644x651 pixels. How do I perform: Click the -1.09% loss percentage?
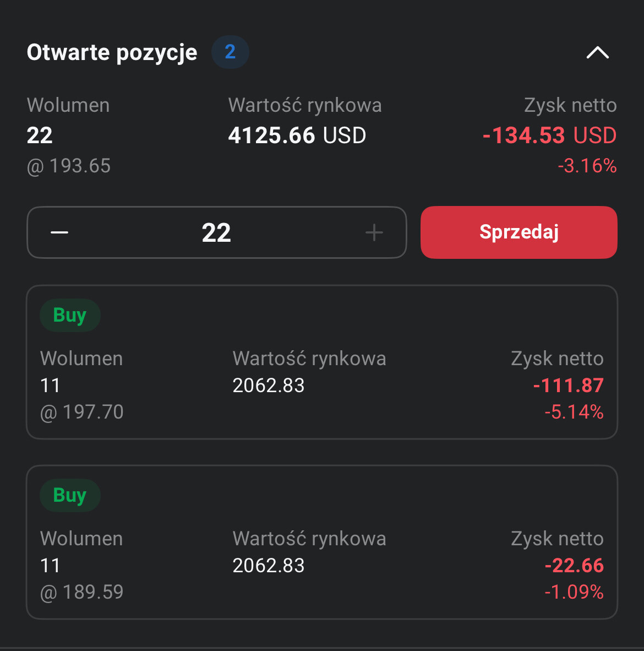pyautogui.click(x=574, y=592)
